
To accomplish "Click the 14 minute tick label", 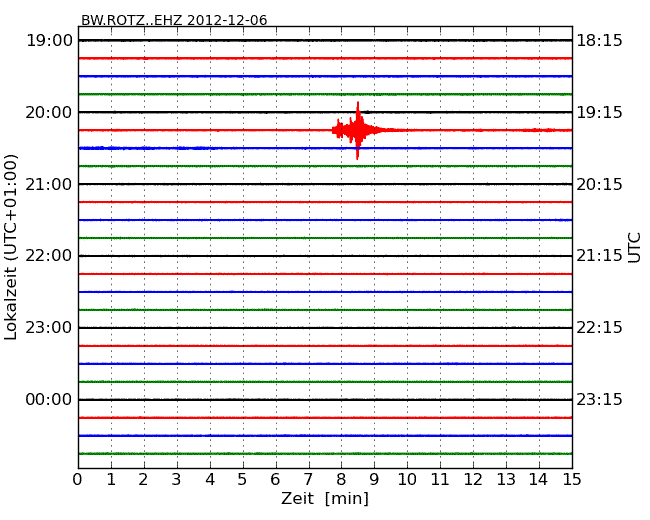I will (538, 479).
